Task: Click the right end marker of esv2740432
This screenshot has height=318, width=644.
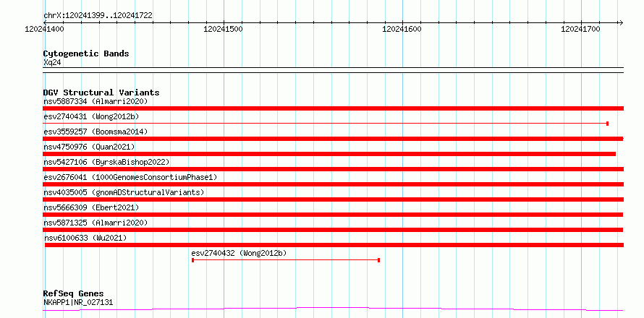Action: [x=378, y=260]
